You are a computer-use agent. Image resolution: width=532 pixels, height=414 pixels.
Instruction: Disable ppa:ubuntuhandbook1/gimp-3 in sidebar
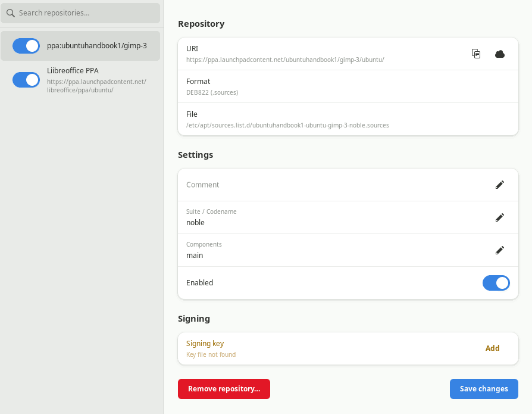26,46
